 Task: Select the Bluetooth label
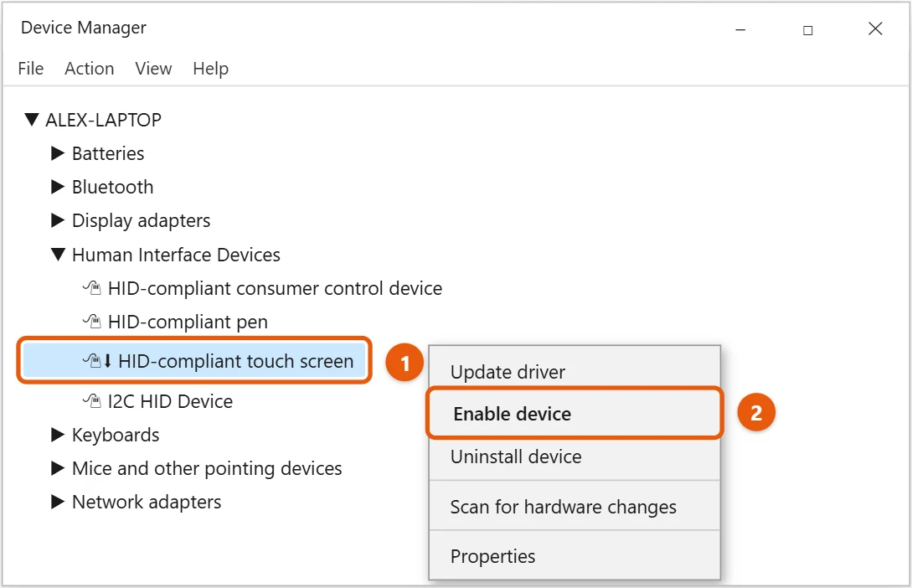(x=112, y=187)
